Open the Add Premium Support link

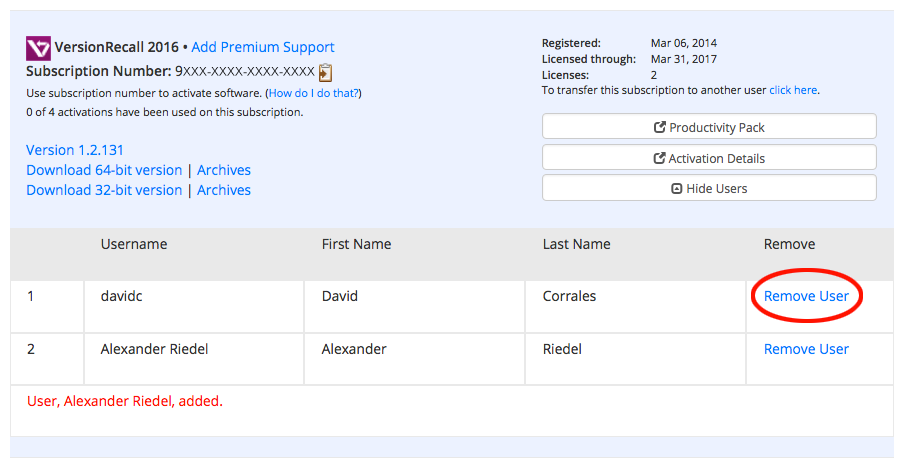click(263, 47)
